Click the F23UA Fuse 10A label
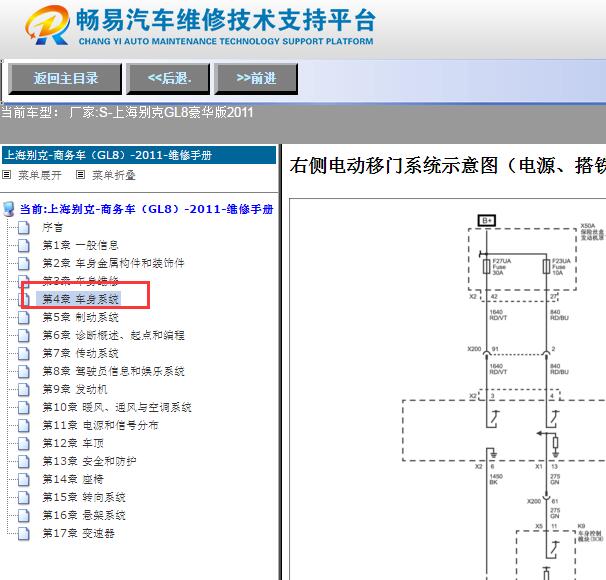This screenshot has width=606, height=580. tap(561, 267)
